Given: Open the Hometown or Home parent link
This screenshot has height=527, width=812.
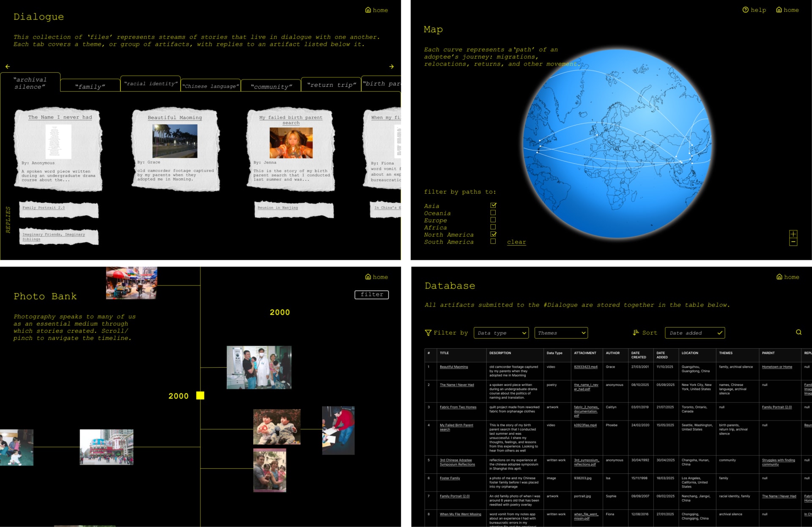Looking at the screenshot, I should [x=777, y=367].
